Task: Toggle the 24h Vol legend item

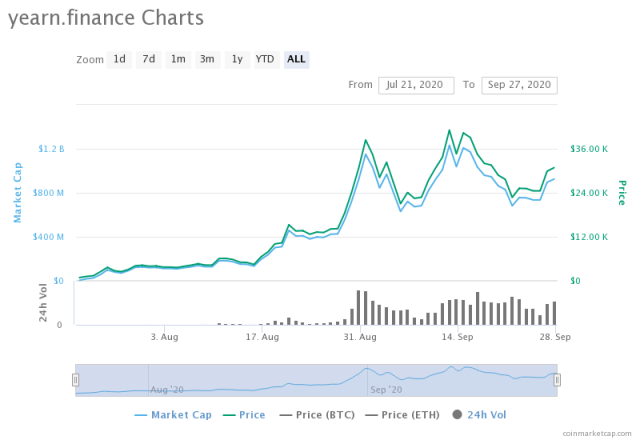Action: click(480, 415)
